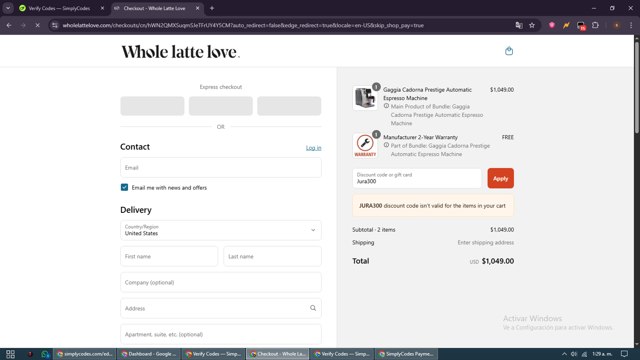
Task: Open the notification center icon
Action: [x=624, y=354]
